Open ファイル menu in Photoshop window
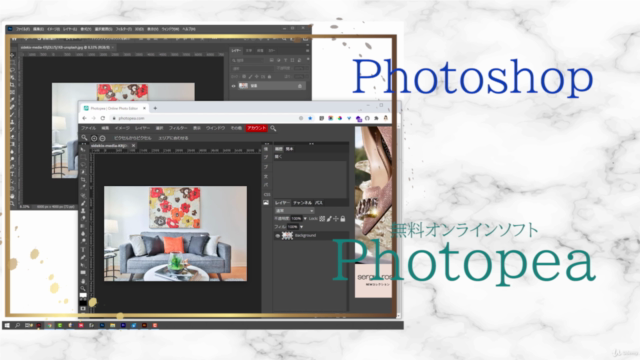This screenshot has width=640, height=360. point(23,29)
